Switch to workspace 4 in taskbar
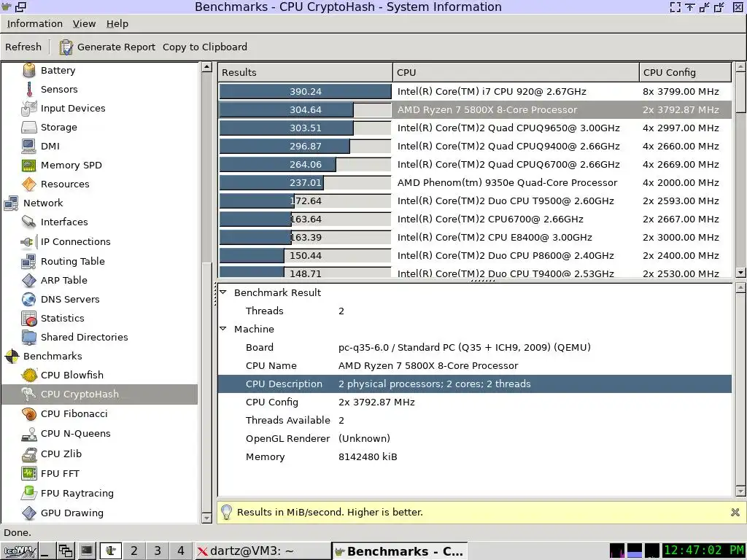 (x=181, y=551)
